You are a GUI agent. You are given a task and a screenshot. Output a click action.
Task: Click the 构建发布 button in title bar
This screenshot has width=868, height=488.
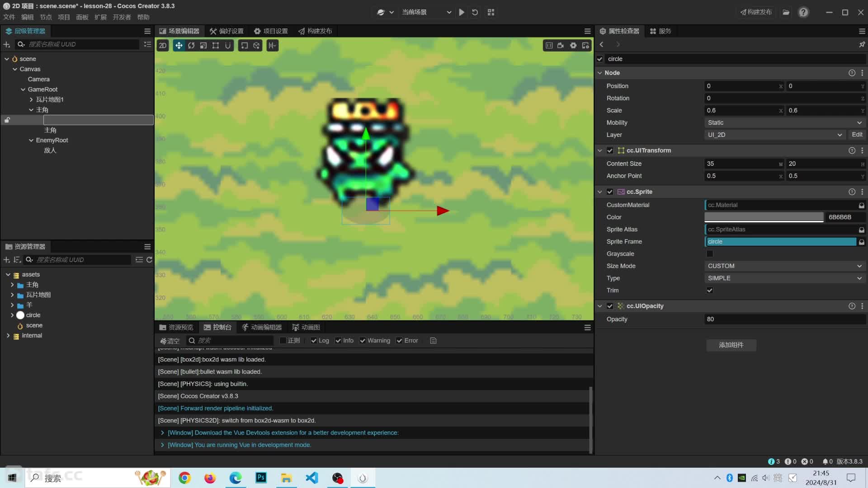pyautogui.click(x=756, y=12)
